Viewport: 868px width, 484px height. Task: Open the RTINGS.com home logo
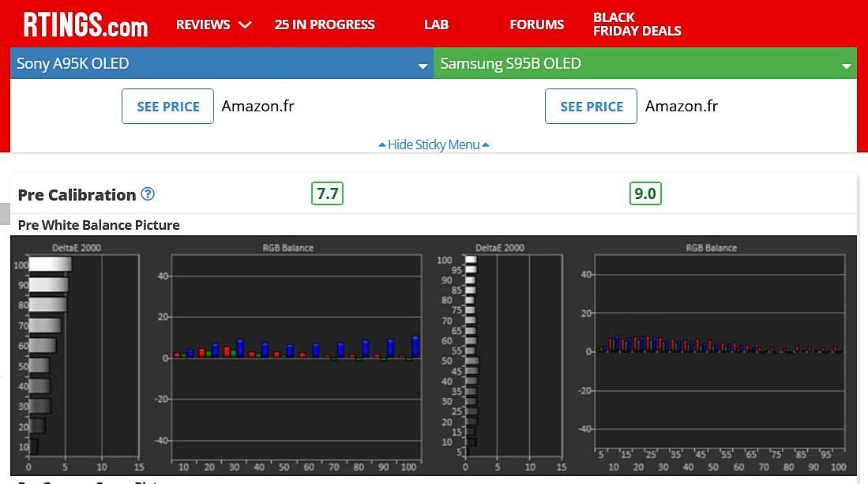(86, 25)
